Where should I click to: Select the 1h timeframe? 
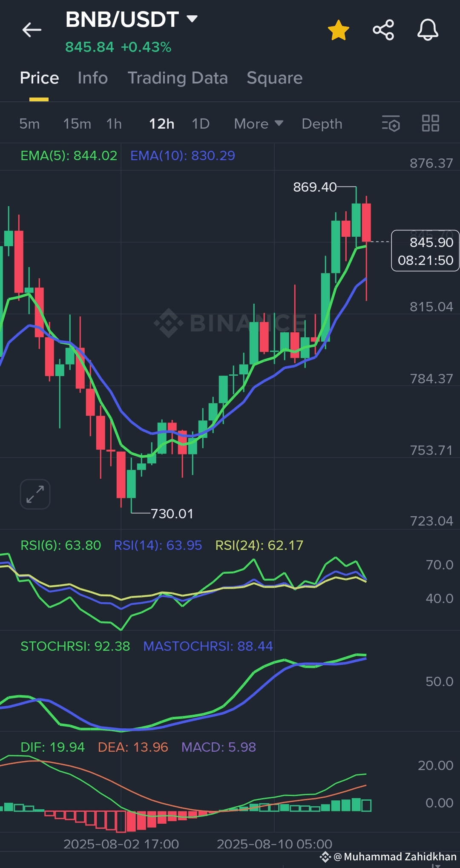coord(114,124)
